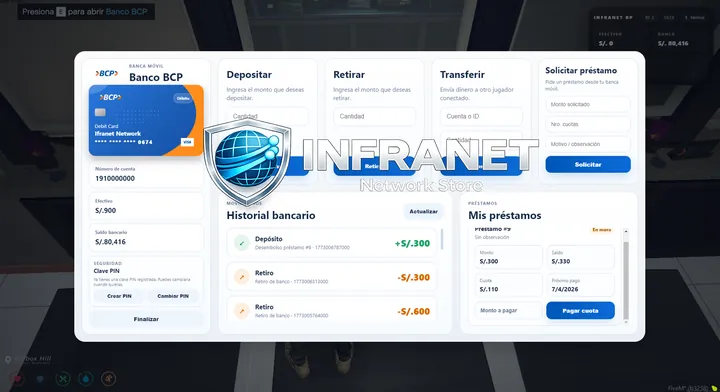This screenshot has height=392, width=720.
Task: Click the chip on the debit card
Action: click(100, 112)
